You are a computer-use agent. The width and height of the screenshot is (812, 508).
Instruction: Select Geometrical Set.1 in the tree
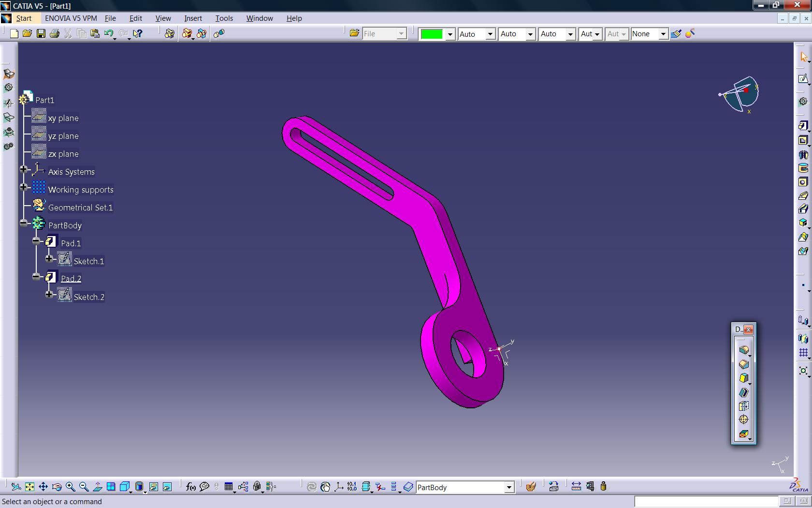coord(80,208)
